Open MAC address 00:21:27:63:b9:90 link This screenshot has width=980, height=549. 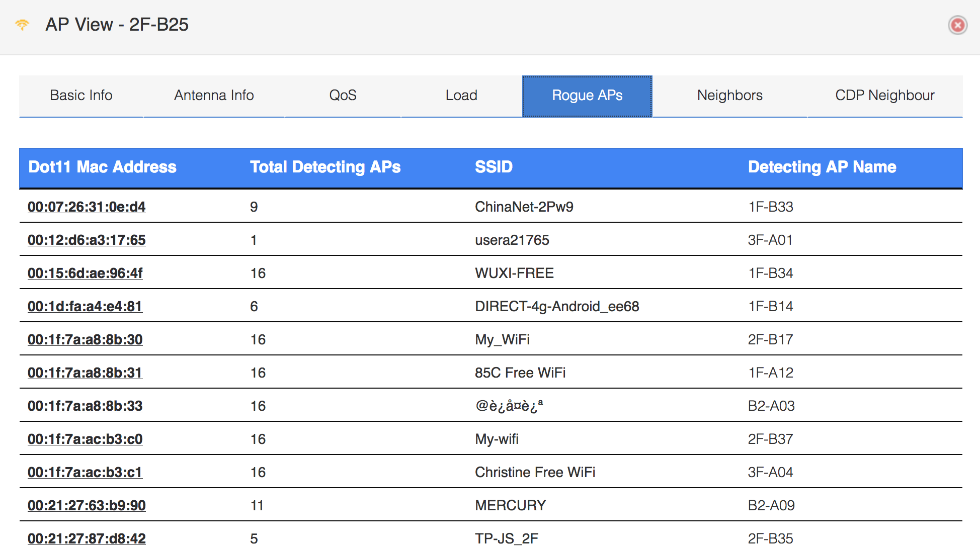[x=87, y=505]
